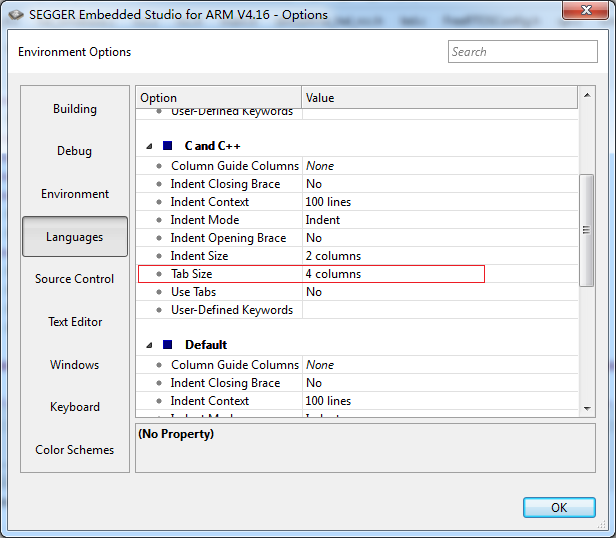Click the No value of C and C++ Indent Closing Brace
The image size is (616, 538).
point(314,184)
